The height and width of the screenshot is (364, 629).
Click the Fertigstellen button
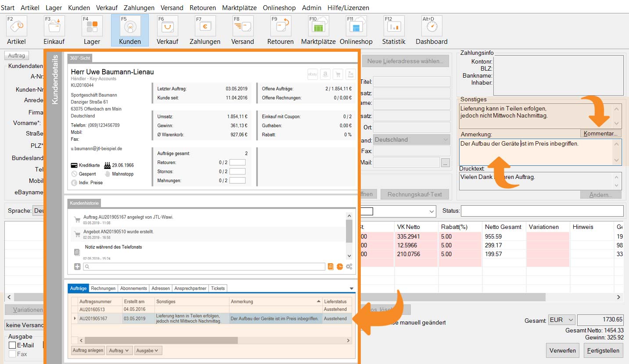pos(604,350)
